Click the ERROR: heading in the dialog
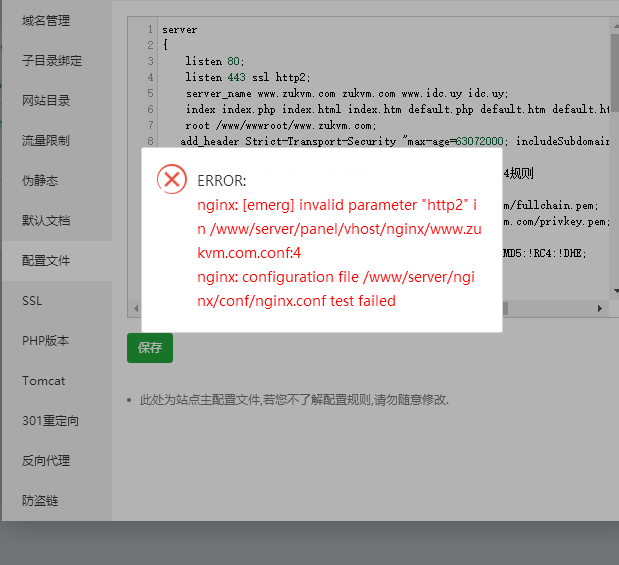Image resolution: width=619 pixels, height=565 pixels. tap(221, 181)
